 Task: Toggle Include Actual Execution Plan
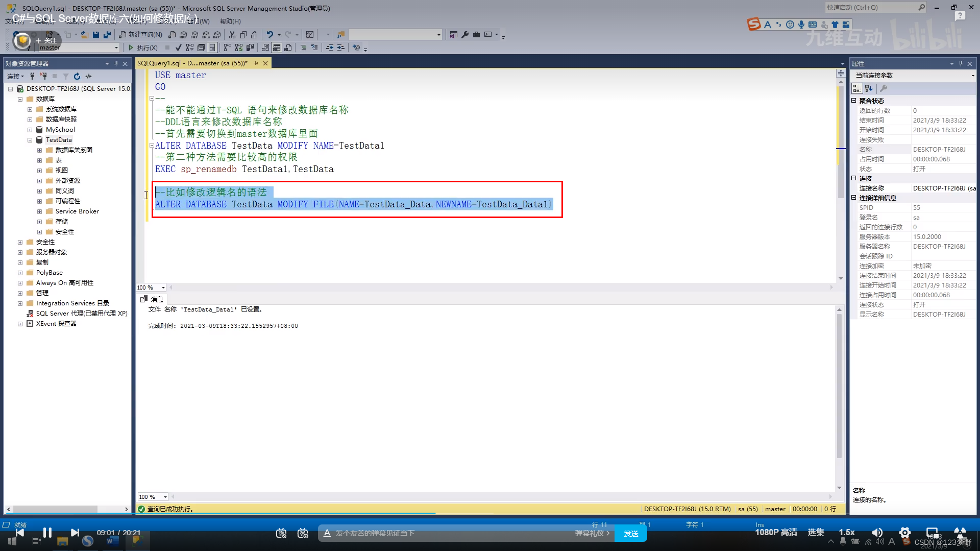[228, 47]
